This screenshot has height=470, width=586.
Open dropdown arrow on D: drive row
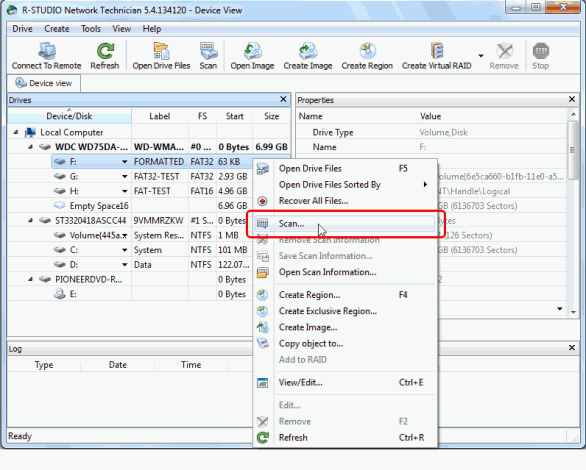(x=124, y=265)
